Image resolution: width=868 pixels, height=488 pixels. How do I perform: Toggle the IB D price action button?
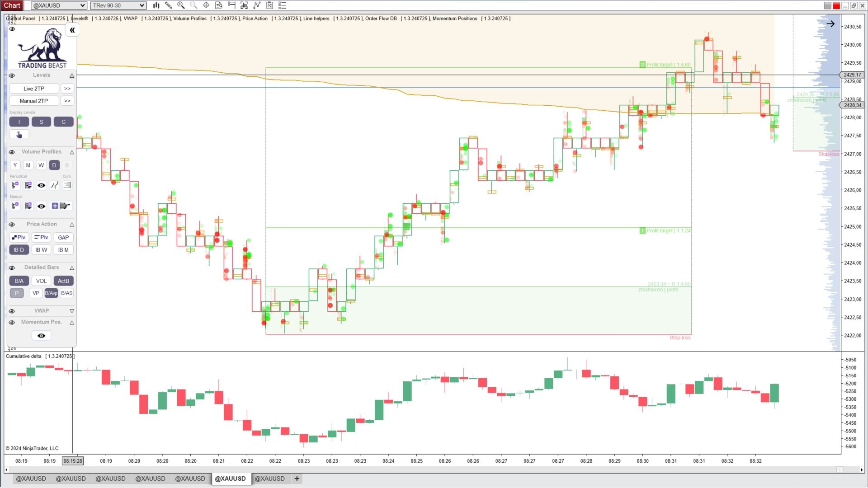point(19,250)
